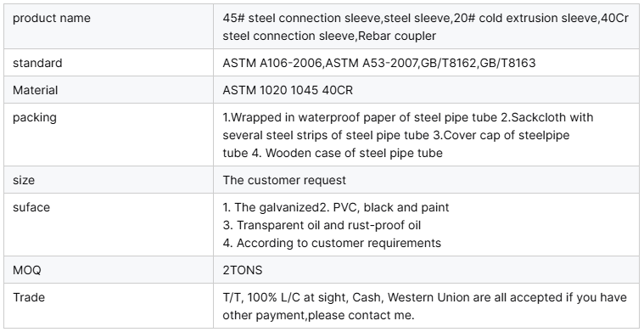This screenshot has height=332, width=644.
Task: Click the "Material" row label
Action: [x=36, y=90]
